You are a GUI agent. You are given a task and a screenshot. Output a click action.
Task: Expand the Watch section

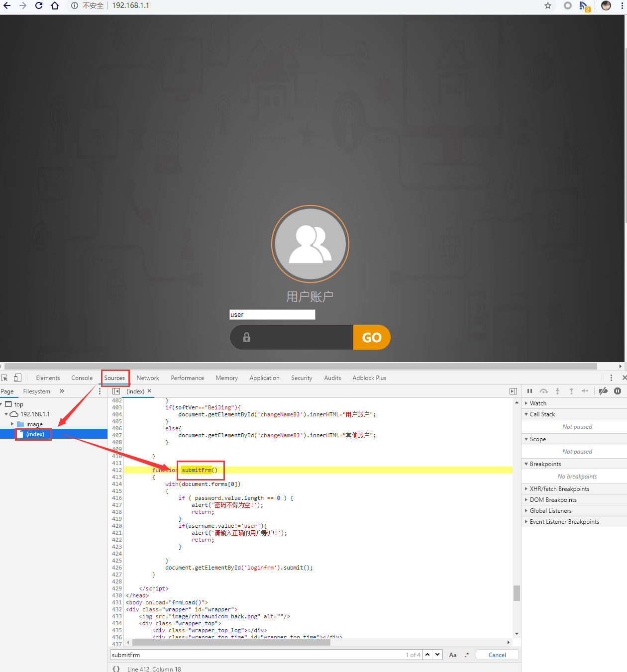tap(538, 403)
